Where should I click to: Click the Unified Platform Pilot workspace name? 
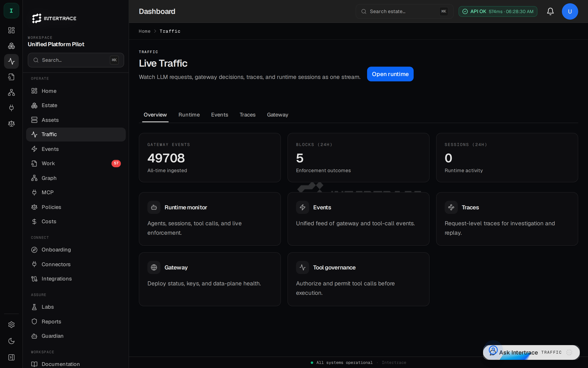pyautogui.click(x=56, y=44)
